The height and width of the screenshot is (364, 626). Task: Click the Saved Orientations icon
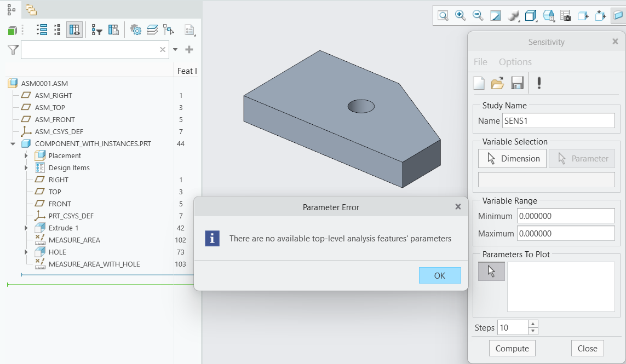[x=547, y=15]
